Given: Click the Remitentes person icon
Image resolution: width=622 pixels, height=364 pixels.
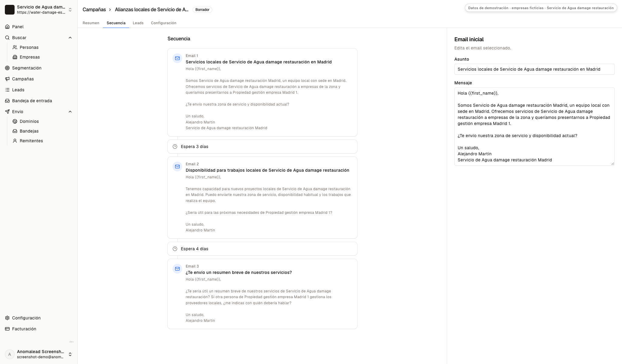Looking at the screenshot, I should click(x=15, y=141).
